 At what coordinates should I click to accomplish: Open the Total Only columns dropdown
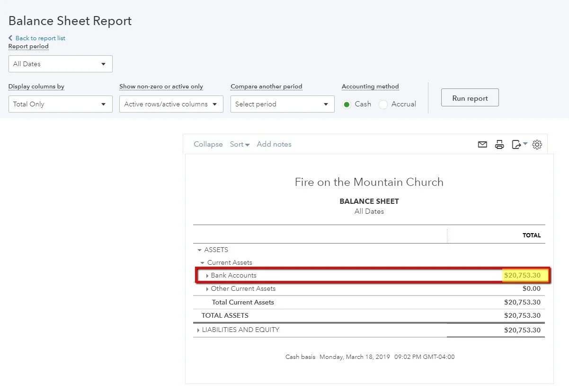click(61, 104)
